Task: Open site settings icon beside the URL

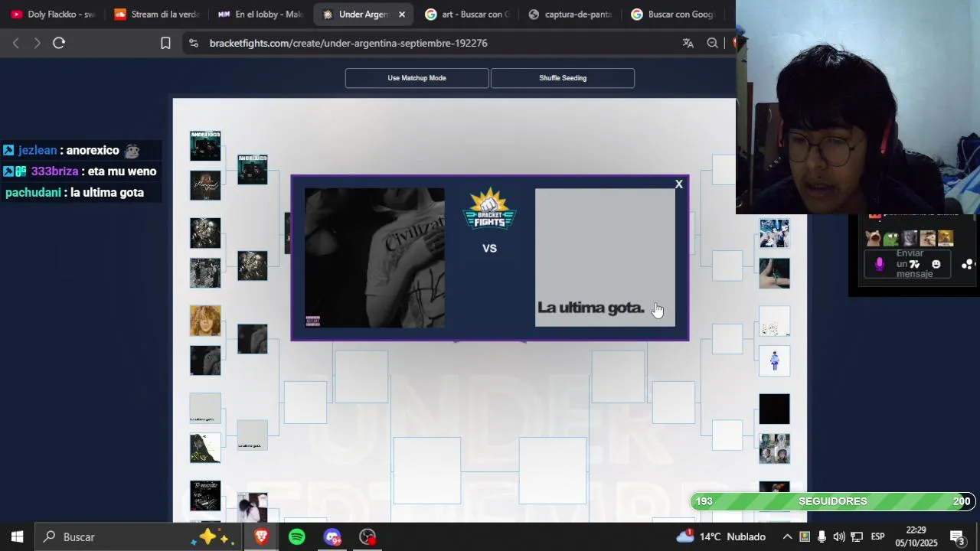Action: [194, 44]
